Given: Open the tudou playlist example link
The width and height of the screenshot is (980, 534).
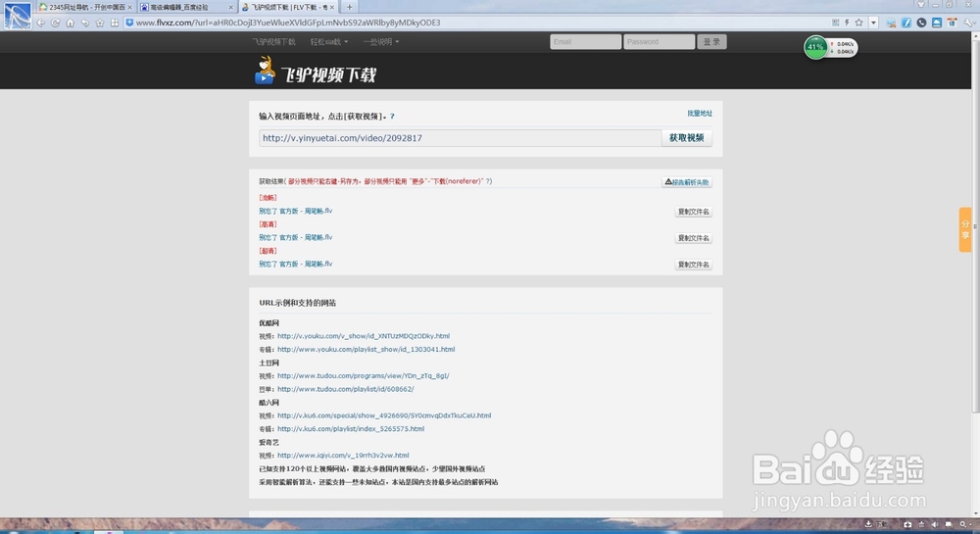Looking at the screenshot, I should [346, 389].
